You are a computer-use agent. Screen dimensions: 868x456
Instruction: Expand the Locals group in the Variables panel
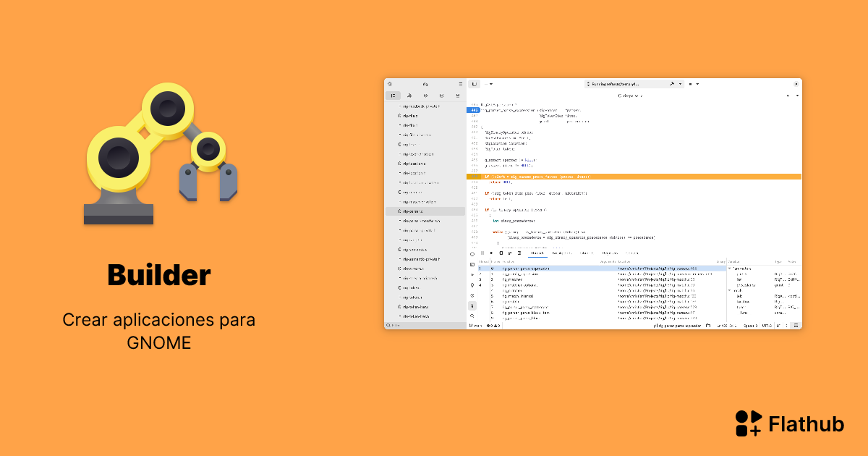tap(729, 290)
